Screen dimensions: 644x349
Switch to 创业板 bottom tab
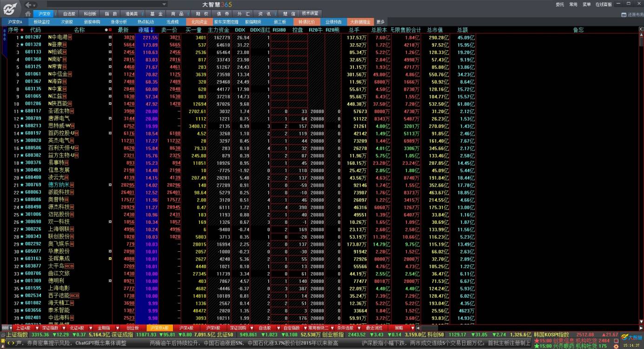133,328
